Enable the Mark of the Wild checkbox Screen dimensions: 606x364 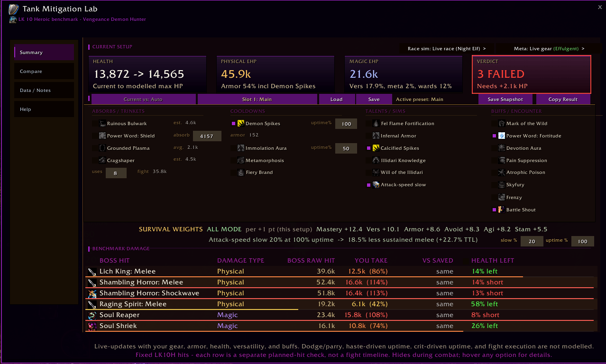495,123
